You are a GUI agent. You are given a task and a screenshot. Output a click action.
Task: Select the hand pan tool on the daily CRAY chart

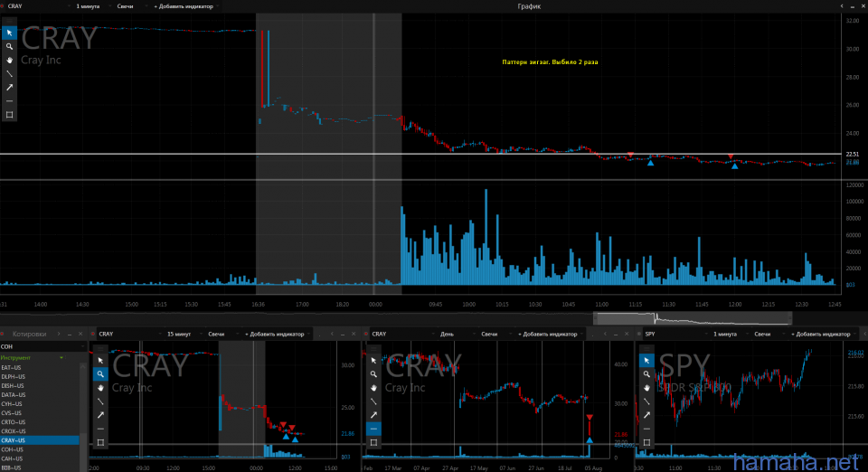(373, 387)
